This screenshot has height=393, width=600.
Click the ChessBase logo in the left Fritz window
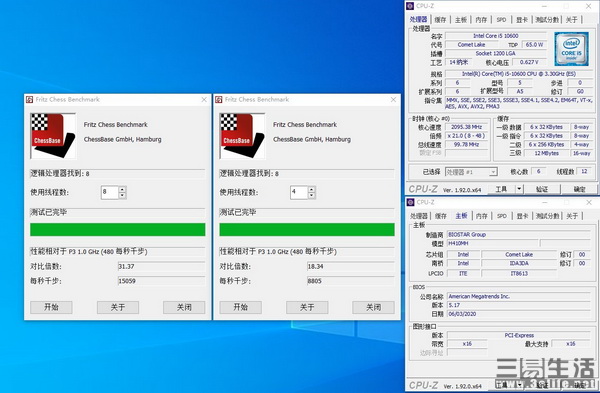click(53, 136)
